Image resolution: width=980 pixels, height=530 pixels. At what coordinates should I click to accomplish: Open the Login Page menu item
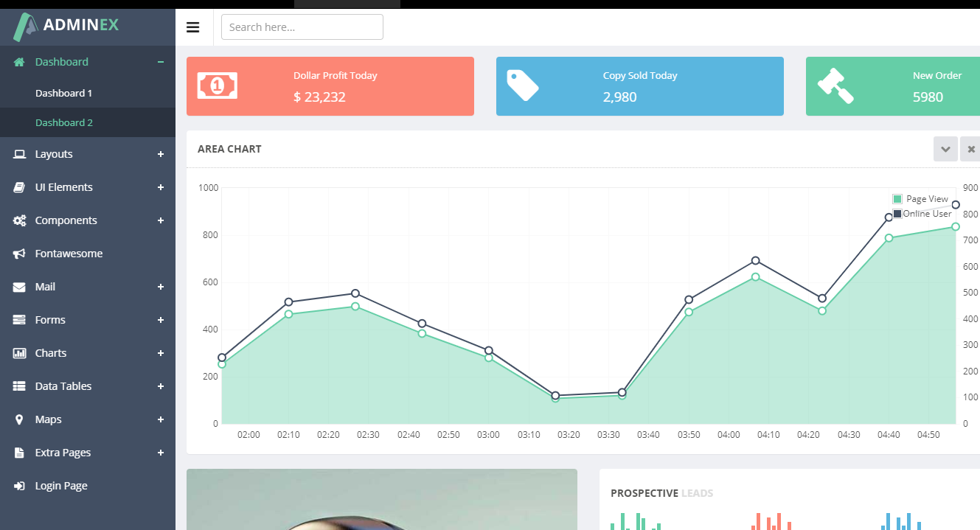point(88,486)
